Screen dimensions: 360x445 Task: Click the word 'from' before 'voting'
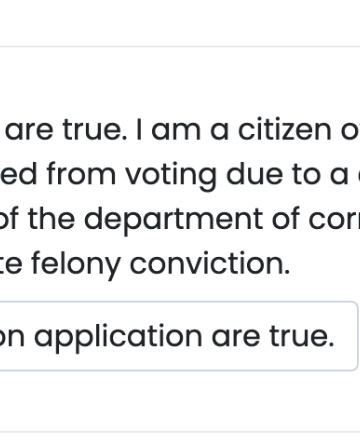pos(81,174)
